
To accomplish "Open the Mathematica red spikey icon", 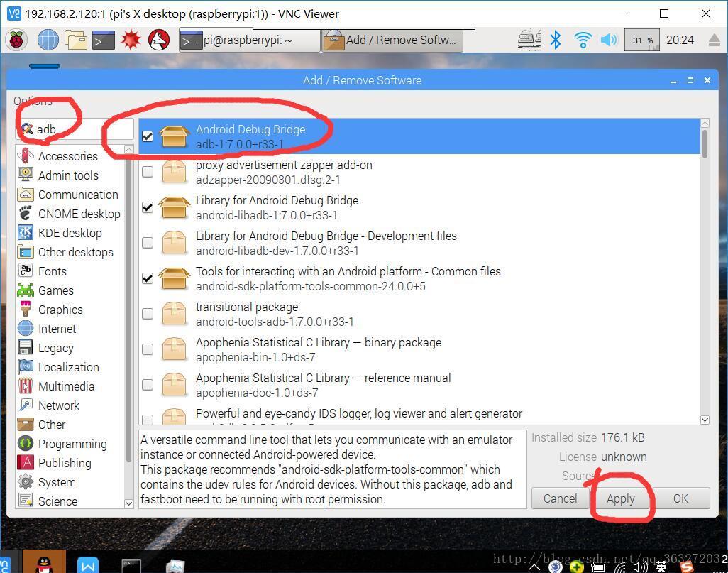I will pyautogui.click(x=131, y=40).
